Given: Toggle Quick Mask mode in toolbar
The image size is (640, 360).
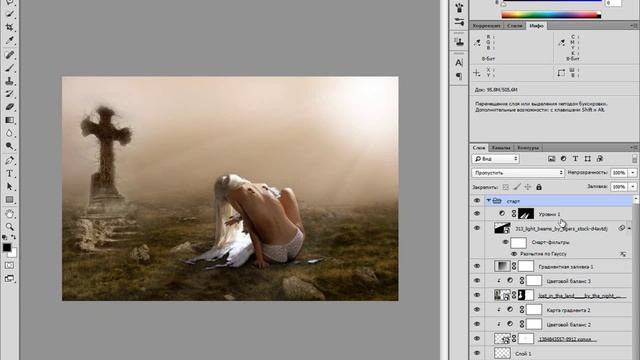Looking at the screenshot, I should click(9, 265).
